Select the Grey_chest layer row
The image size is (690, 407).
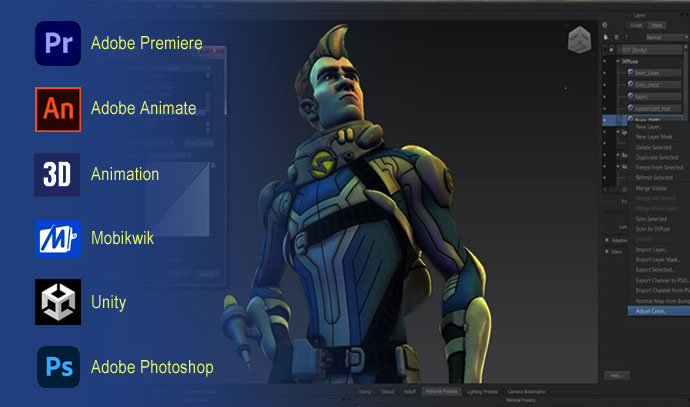pos(654,84)
